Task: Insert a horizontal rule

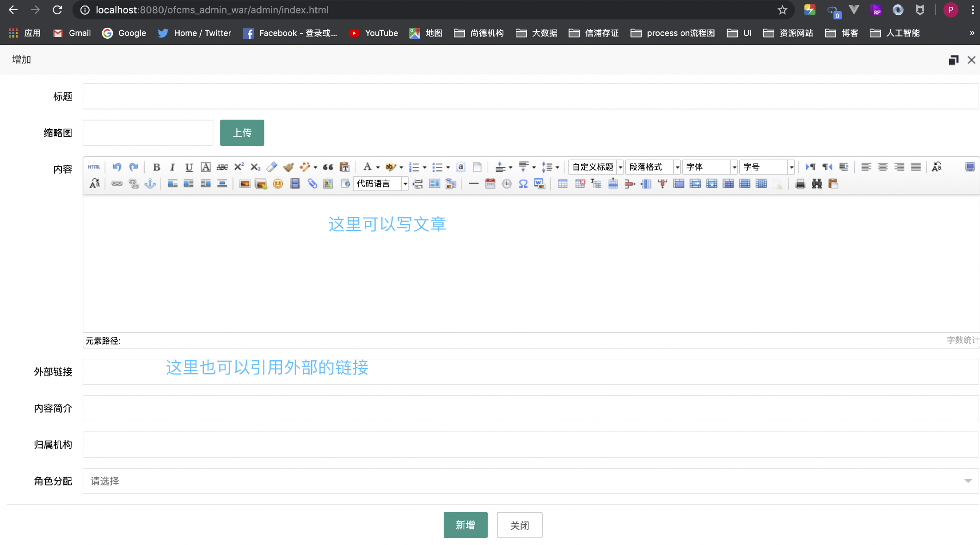Action: [x=473, y=183]
